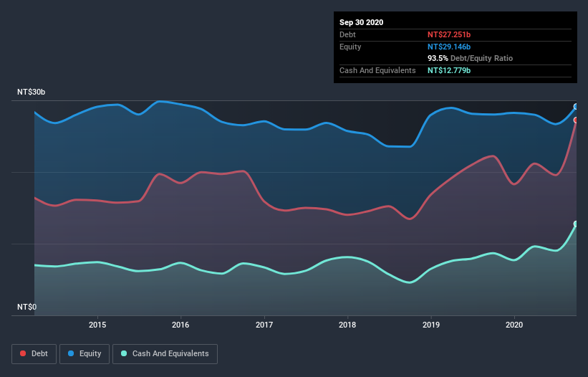588x377 pixels.
Task: Click the NT$29.146b equity value
Action: pyautogui.click(x=449, y=47)
